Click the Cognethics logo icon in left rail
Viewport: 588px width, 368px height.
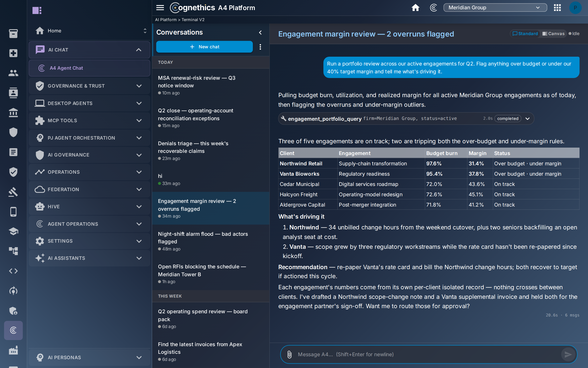[x=13, y=330]
